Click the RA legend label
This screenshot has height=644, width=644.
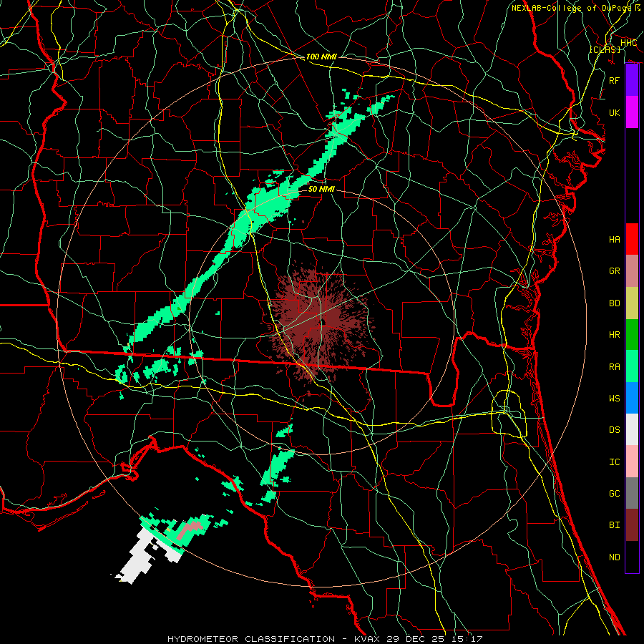pos(615,367)
